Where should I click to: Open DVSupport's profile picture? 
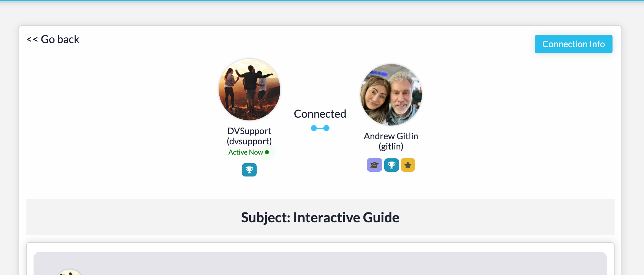(x=249, y=90)
